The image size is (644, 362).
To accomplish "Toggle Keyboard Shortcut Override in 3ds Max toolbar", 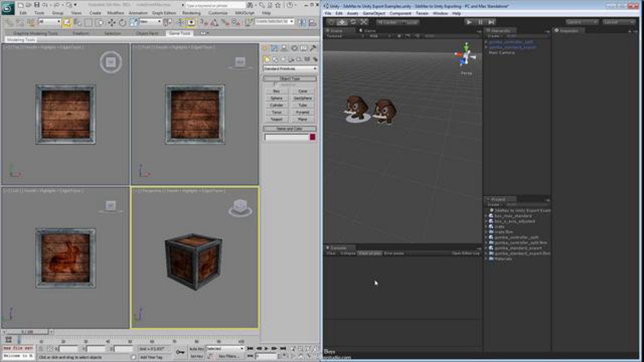I will pyautogui.click(x=191, y=23).
